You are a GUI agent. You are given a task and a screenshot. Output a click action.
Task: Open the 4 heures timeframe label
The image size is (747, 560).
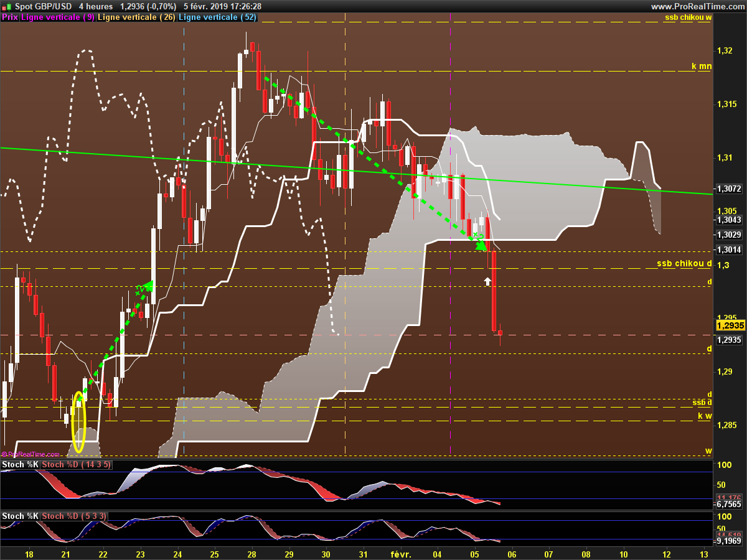tap(96, 6)
